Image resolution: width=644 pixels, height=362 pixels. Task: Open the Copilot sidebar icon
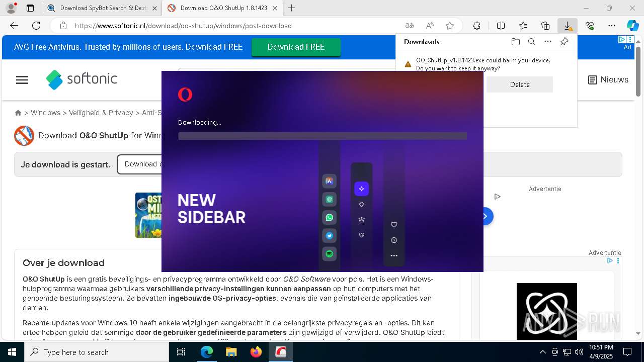(x=632, y=26)
